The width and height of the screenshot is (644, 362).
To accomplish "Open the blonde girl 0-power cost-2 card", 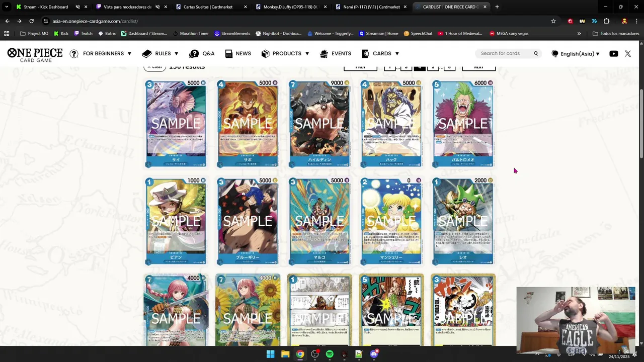I will (x=391, y=221).
